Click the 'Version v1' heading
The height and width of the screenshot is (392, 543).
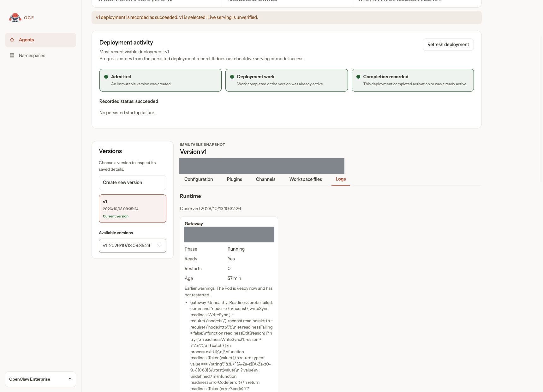(x=193, y=151)
